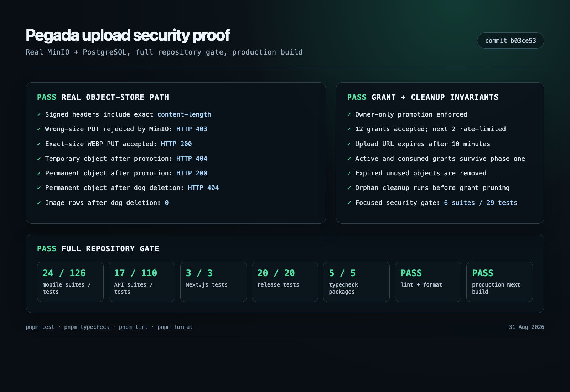Click HTTP 403 status in MinIO line
Viewport: 570px width, 392px height.
[x=192, y=129]
